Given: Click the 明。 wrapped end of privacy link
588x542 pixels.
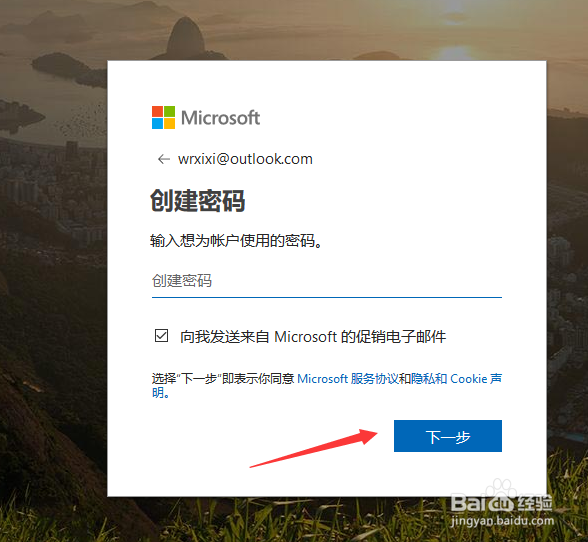Looking at the screenshot, I should tap(161, 393).
